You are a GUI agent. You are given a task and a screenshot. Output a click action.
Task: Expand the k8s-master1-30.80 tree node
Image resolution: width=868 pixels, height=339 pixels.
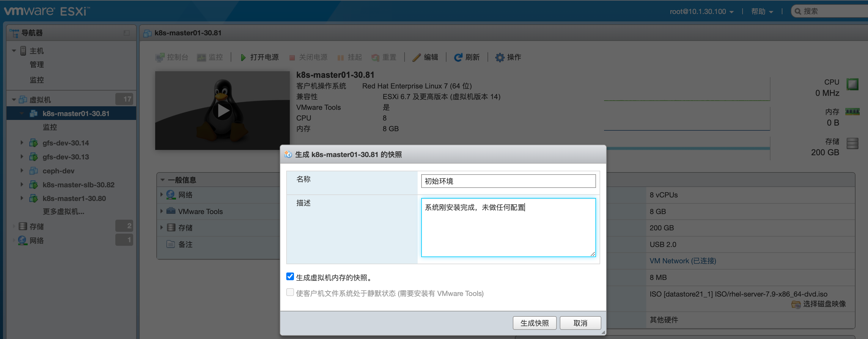tap(22, 198)
